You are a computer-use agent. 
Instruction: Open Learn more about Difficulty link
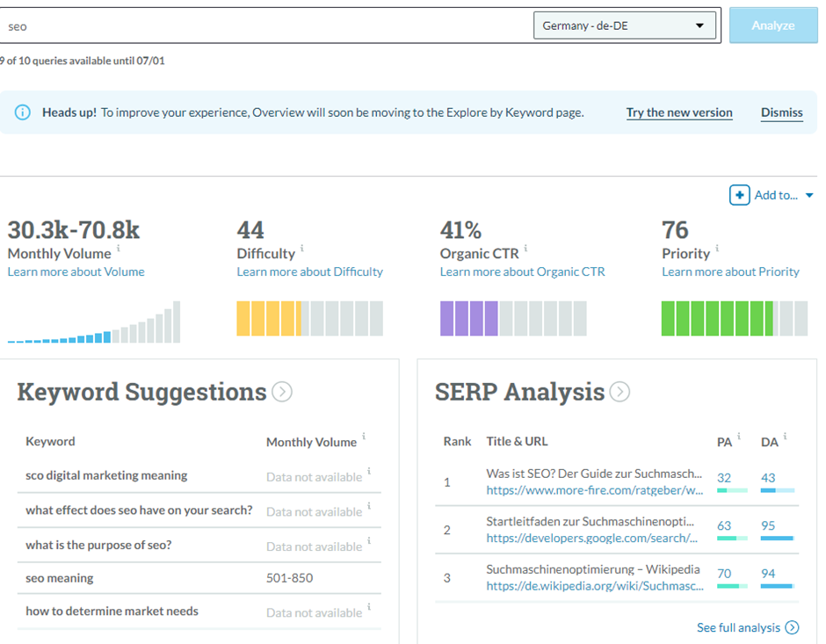pyautogui.click(x=309, y=272)
